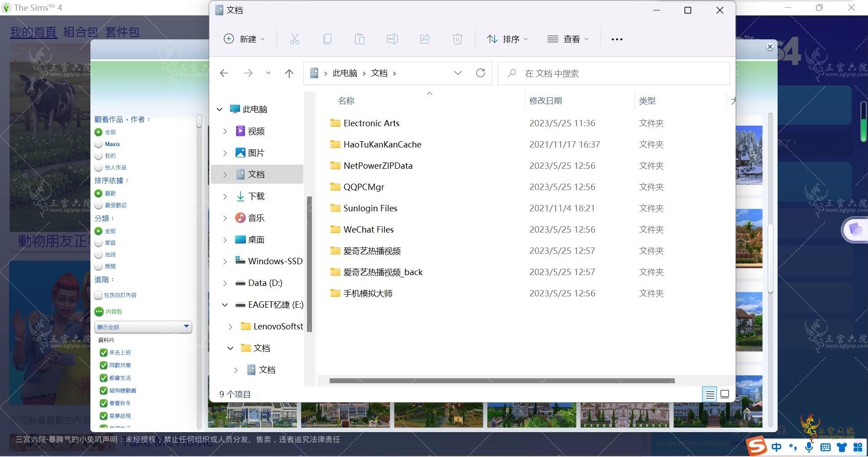Viewport: 868px width, 457px height.
Task: Click the Delete trash icon
Action: coord(458,39)
